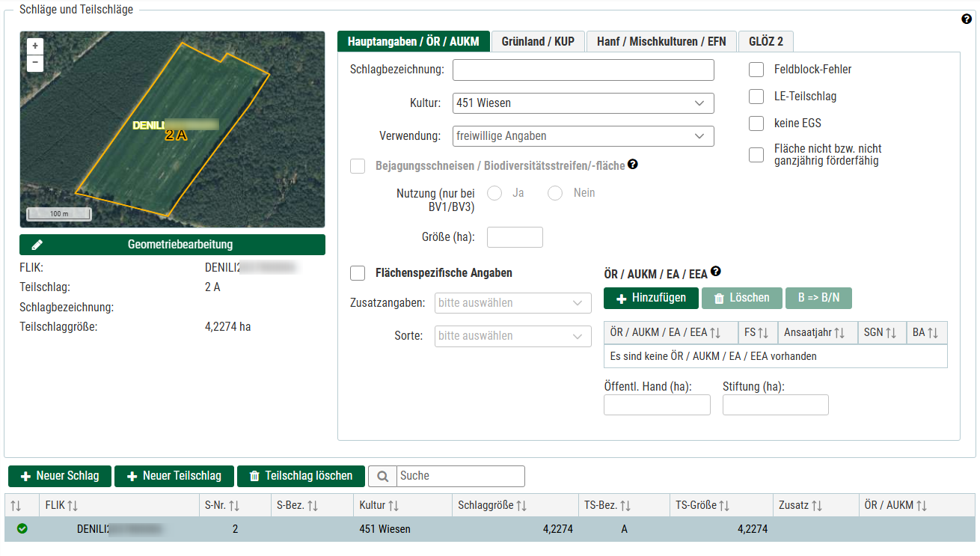Expand the Verwendung dropdown
Screen dimensions: 980x556
coord(583,136)
